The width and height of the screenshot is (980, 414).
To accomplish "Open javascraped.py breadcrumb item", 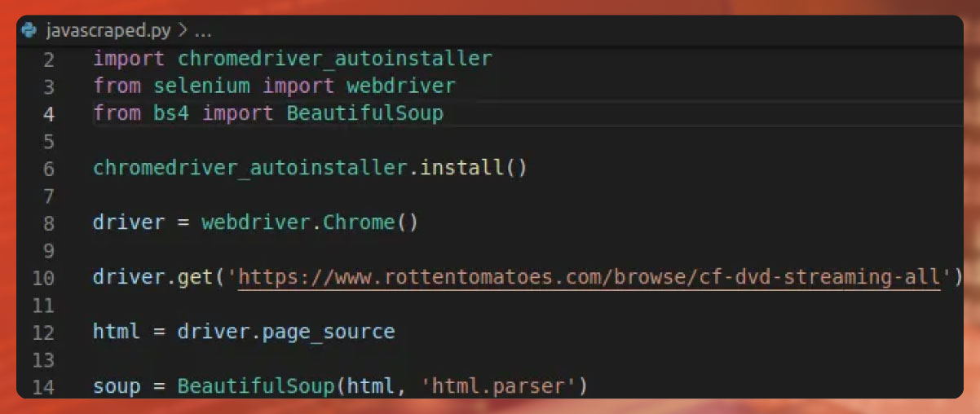I will (x=108, y=31).
